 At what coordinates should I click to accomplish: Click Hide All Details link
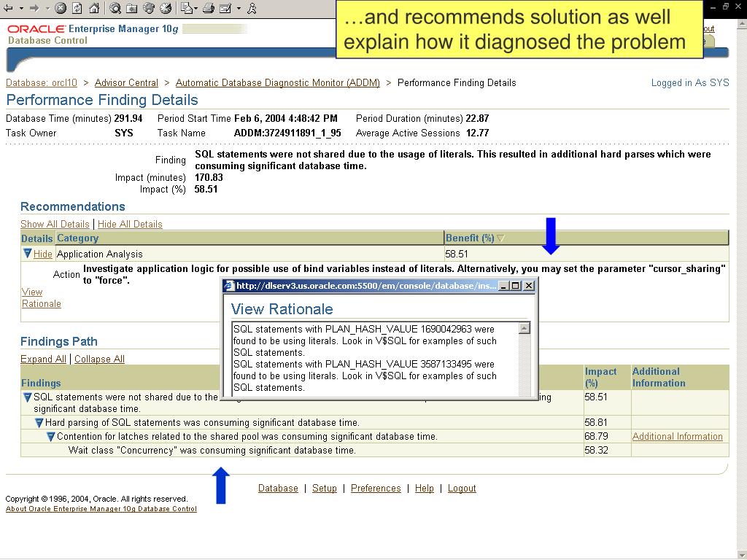pyautogui.click(x=130, y=225)
